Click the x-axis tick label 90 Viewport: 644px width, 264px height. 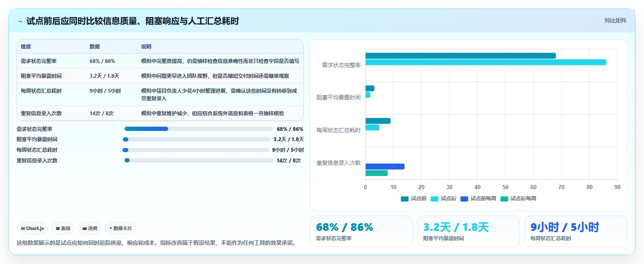(617, 187)
